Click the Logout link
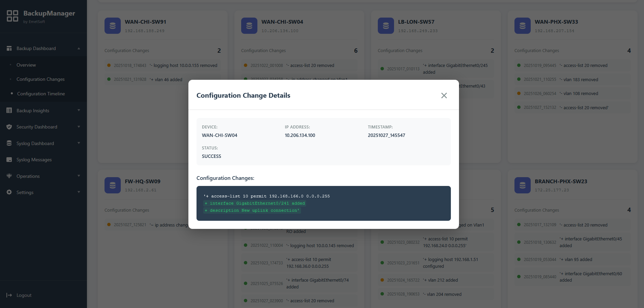 pos(24,295)
